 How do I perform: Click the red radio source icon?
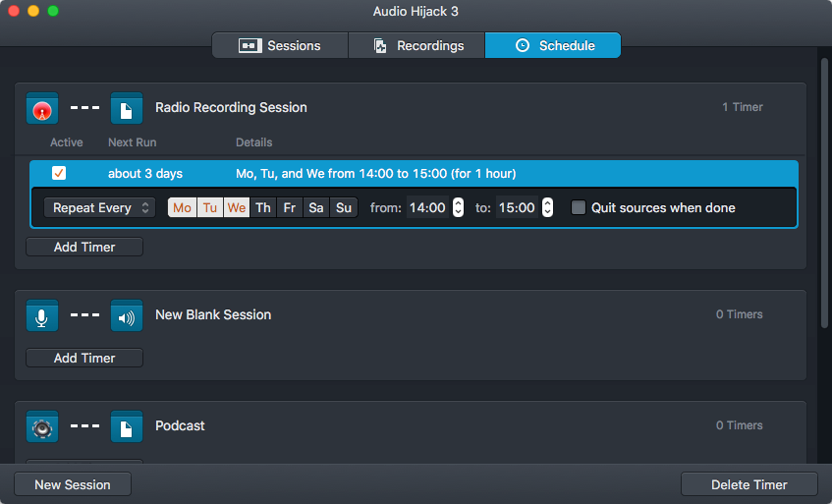pyautogui.click(x=42, y=108)
